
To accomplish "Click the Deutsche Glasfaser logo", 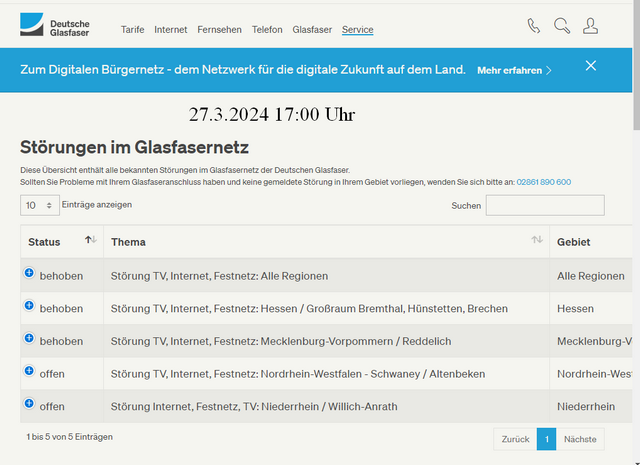I will tap(55, 24).
